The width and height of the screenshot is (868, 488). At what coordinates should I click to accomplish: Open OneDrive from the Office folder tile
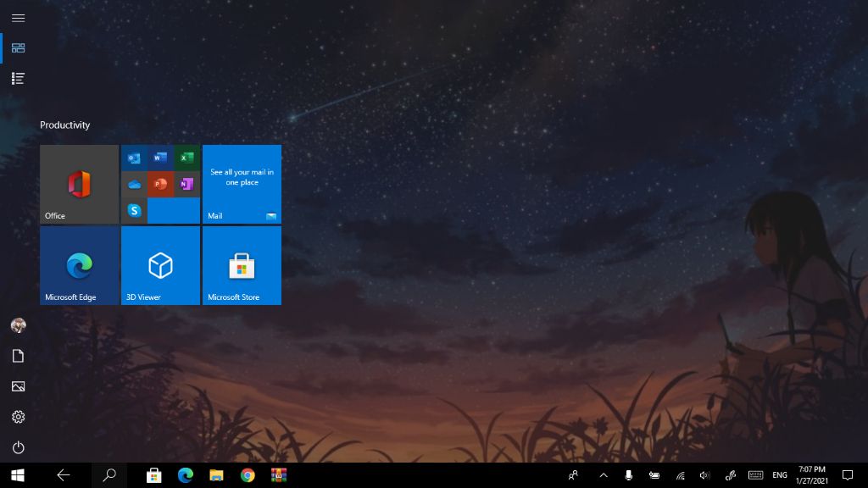[134, 185]
